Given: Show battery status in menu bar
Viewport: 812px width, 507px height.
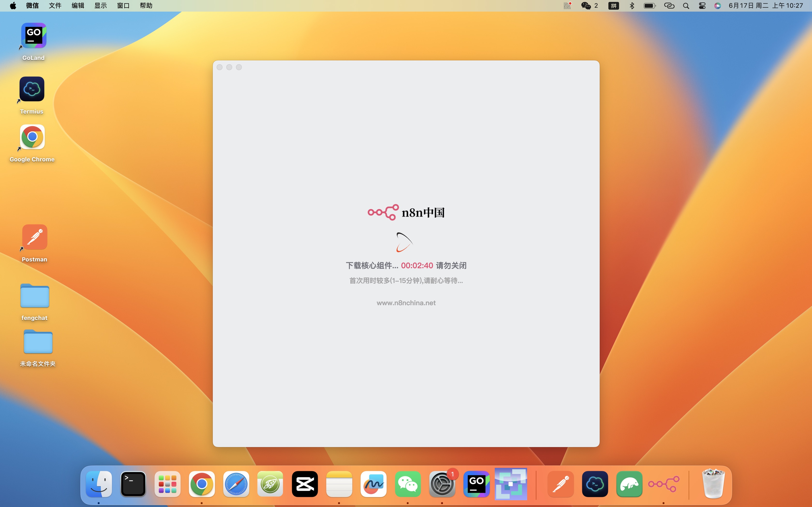Looking at the screenshot, I should coord(650,6).
